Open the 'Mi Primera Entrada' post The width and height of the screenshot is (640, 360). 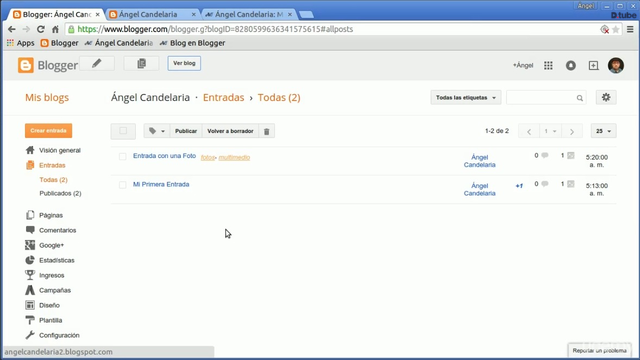[x=161, y=184]
